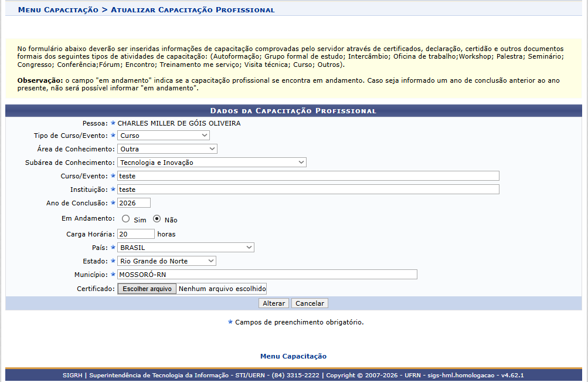Click the Município field containing MOSSORÓ-RN

[x=267, y=275]
